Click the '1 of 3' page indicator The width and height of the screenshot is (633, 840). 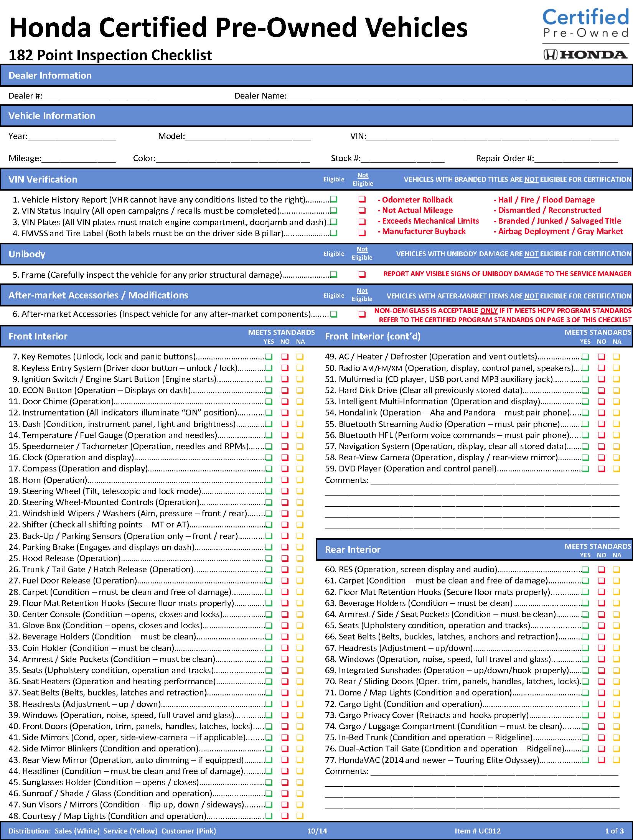coord(615,831)
